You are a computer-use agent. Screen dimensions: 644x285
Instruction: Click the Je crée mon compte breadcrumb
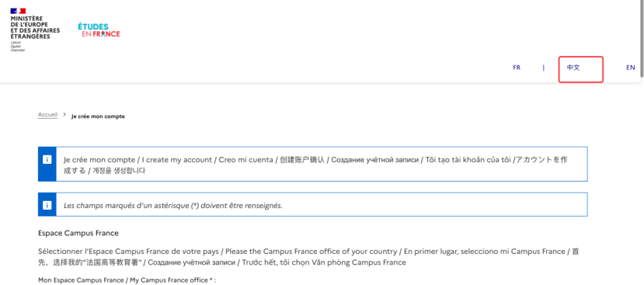(x=98, y=116)
